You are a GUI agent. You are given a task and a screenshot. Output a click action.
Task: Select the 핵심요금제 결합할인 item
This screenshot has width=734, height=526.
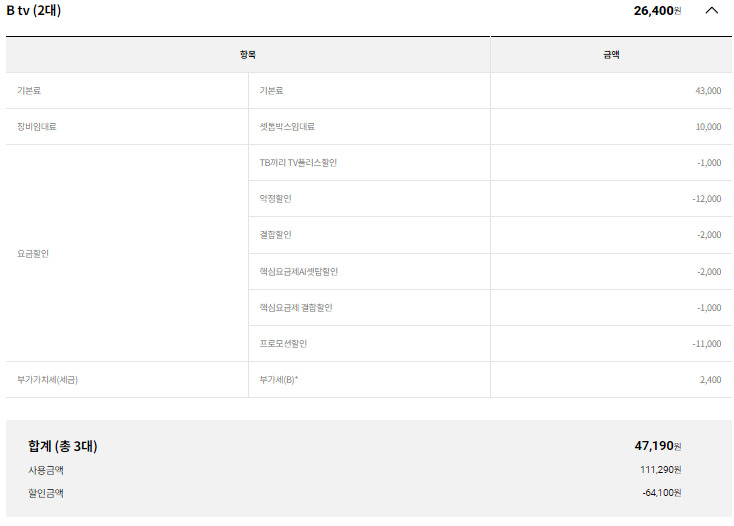[296, 308]
